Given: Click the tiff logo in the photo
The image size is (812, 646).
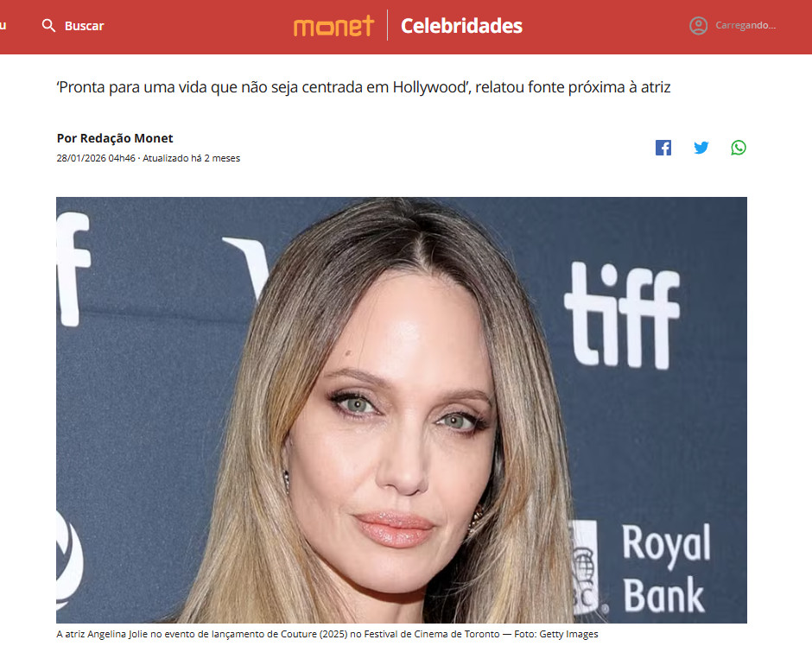Looking at the screenshot, I should (x=622, y=316).
